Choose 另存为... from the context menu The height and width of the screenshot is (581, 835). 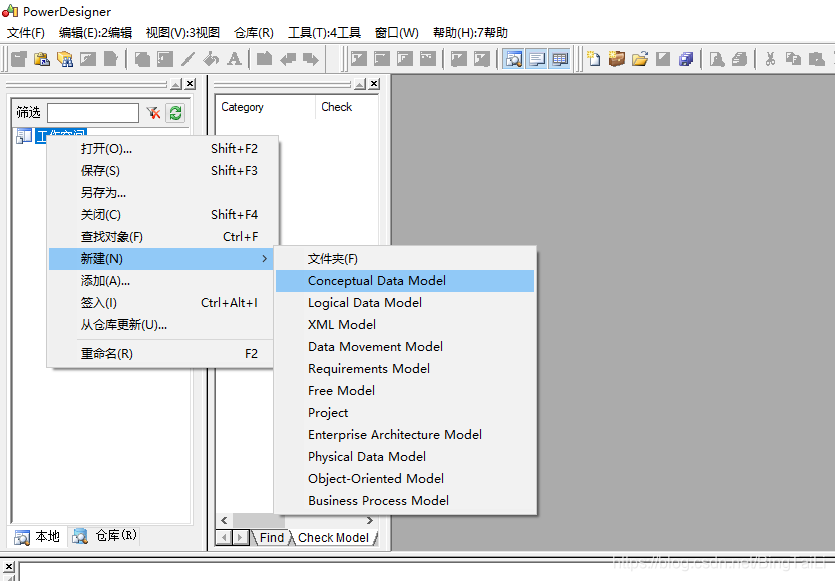pyautogui.click(x=163, y=193)
